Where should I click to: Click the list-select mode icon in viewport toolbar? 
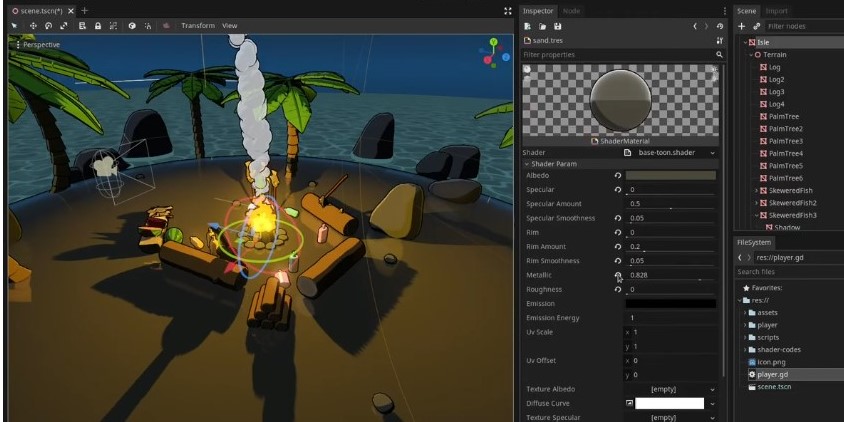click(x=82, y=26)
